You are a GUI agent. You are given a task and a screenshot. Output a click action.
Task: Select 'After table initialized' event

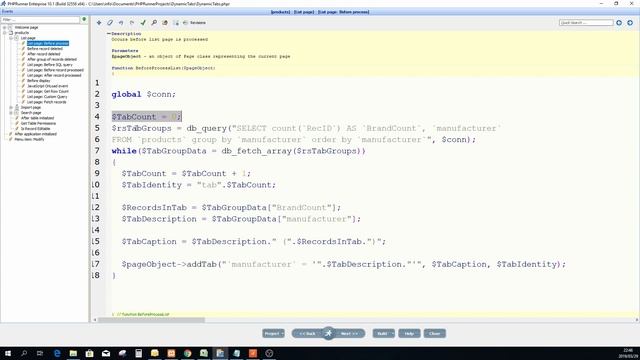38,118
